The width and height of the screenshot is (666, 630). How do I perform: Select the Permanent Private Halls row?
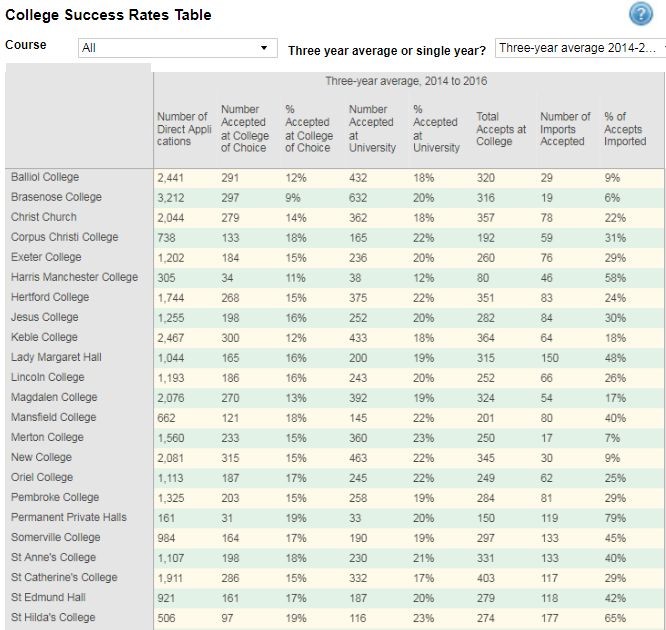coord(69,517)
